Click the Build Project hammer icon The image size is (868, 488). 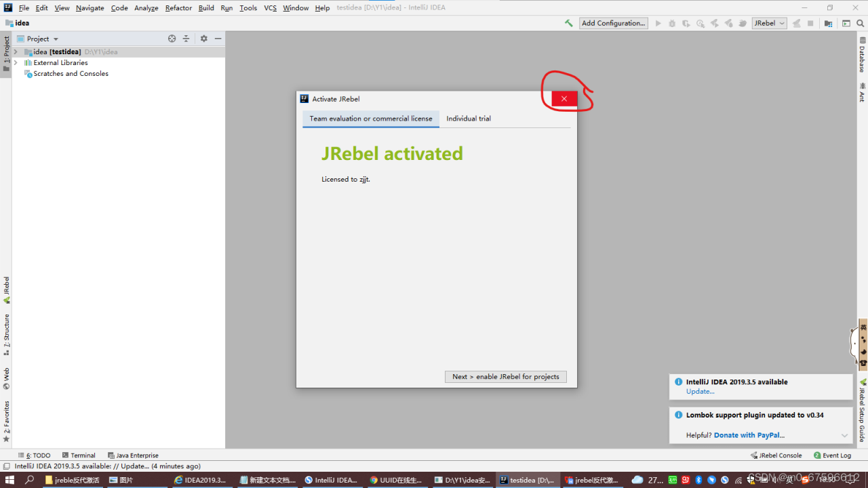click(x=568, y=23)
